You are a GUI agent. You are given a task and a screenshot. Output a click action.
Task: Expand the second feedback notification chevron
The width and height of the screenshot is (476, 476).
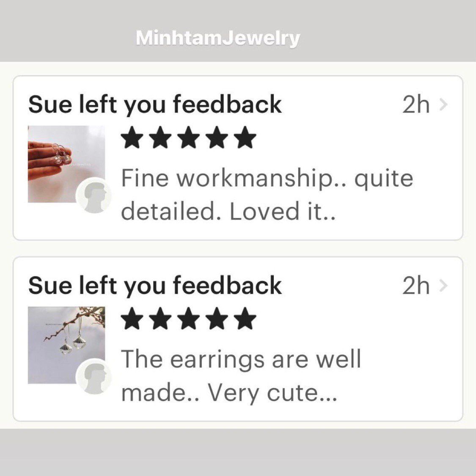point(443,286)
